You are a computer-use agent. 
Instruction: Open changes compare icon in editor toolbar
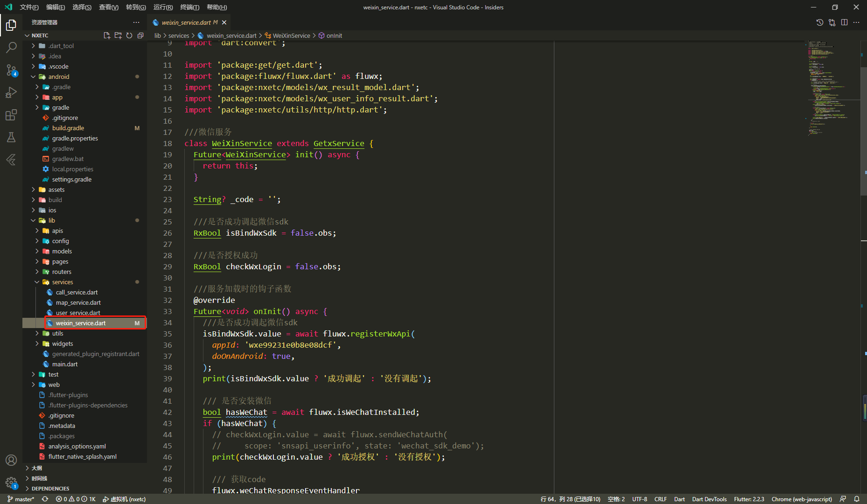(832, 22)
